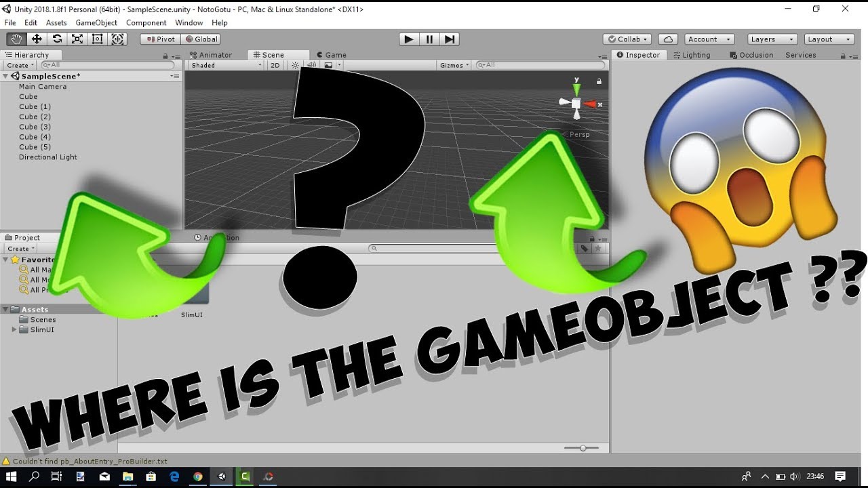Image resolution: width=868 pixels, height=488 pixels.
Task: Pause the game with the Pause button
Action: pos(429,39)
